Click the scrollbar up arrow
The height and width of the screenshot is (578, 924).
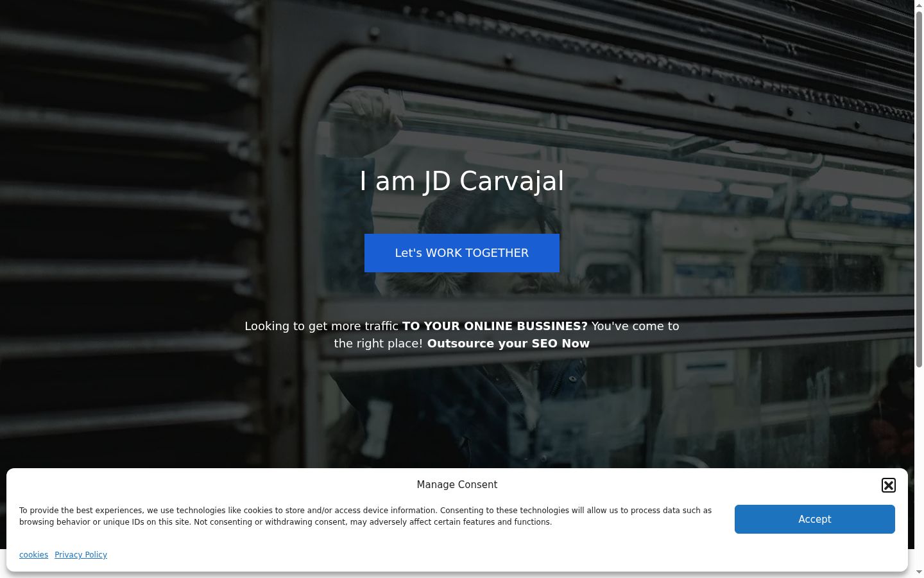click(x=919, y=5)
